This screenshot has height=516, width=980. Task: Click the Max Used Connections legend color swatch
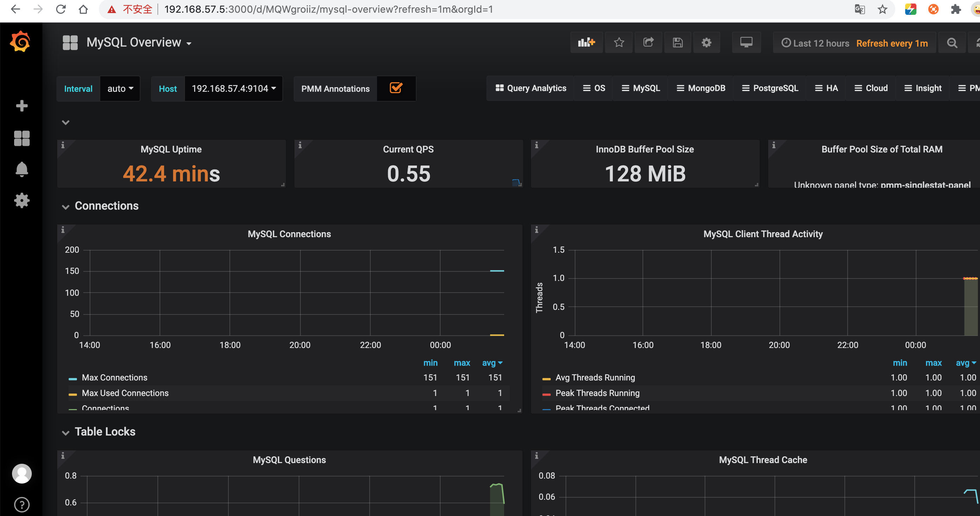click(73, 395)
